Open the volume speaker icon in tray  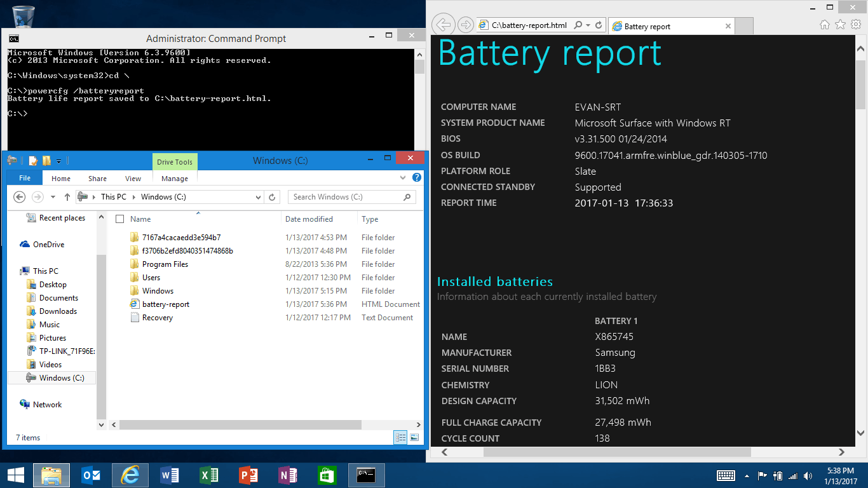(808, 475)
